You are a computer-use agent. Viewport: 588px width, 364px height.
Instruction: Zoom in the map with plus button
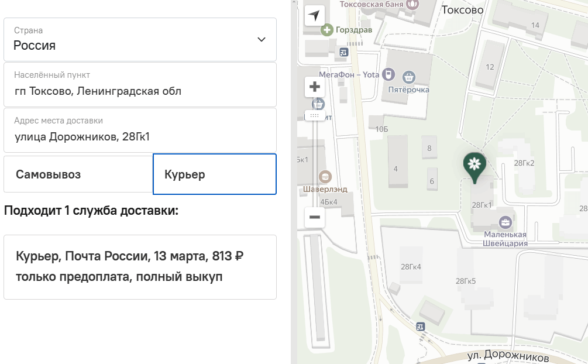(x=315, y=87)
